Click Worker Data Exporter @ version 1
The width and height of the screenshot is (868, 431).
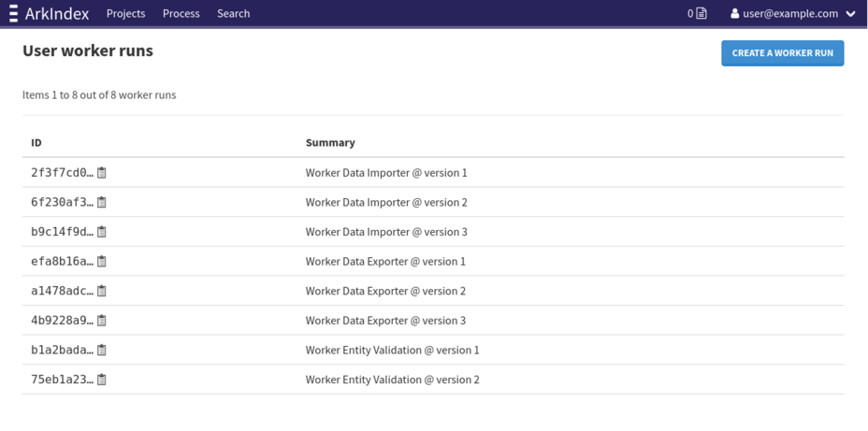click(386, 261)
